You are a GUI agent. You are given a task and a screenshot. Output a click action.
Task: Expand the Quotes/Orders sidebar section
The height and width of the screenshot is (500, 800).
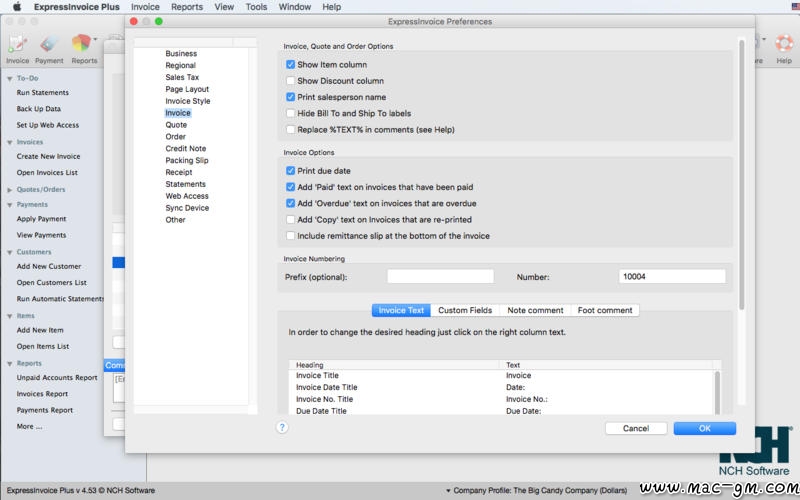(9, 190)
